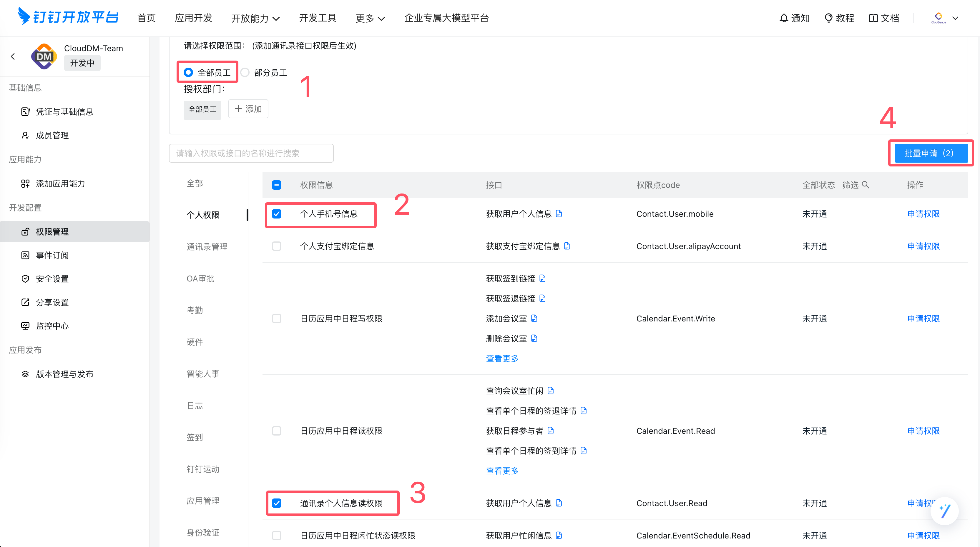Switch to the 通讯录管理 category tab
Screen dimensions: 980x547
click(207, 247)
